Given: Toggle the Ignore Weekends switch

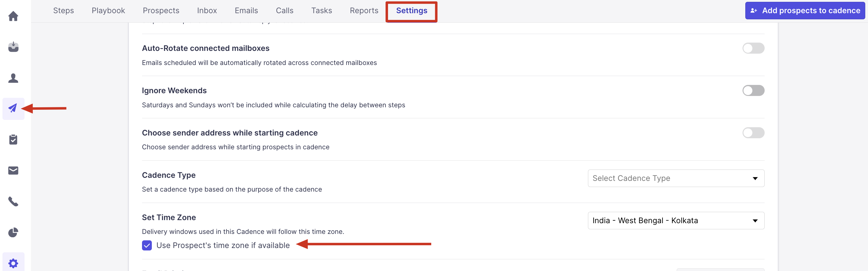Looking at the screenshot, I should pyautogui.click(x=753, y=90).
